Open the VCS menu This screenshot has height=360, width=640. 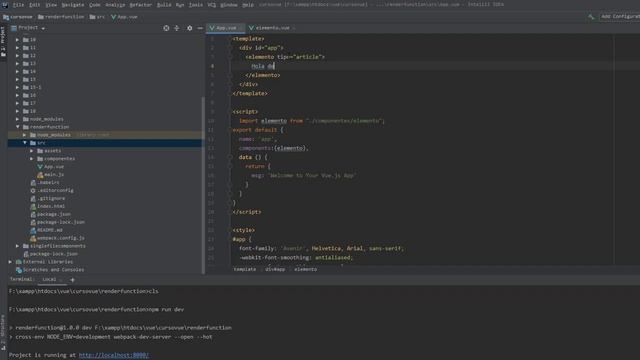(x=211, y=5)
